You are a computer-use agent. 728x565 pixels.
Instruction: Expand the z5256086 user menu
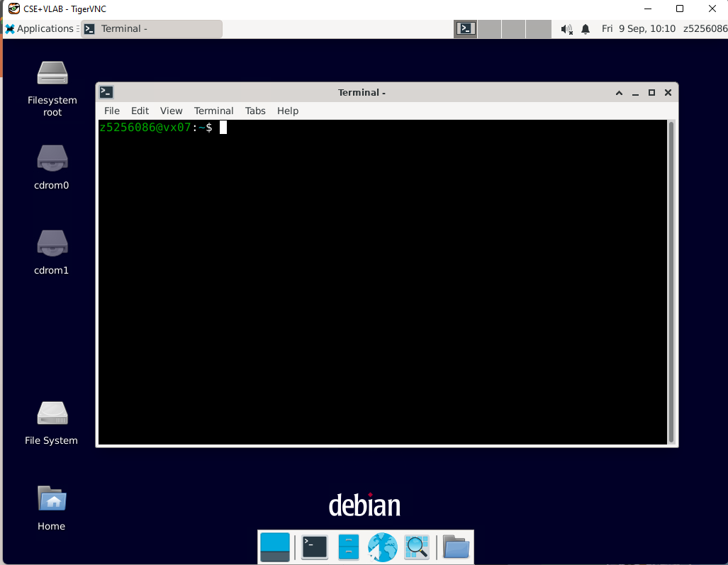pos(705,29)
